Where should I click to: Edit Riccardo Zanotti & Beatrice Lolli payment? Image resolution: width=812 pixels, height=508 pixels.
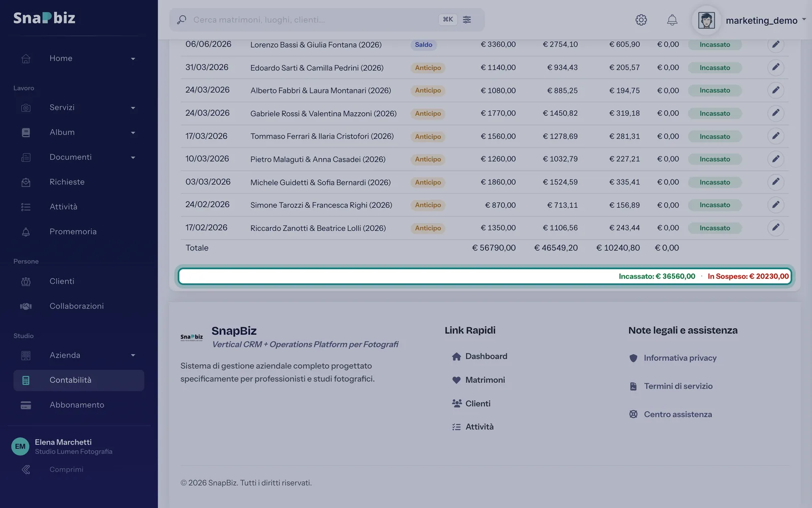[775, 228]
